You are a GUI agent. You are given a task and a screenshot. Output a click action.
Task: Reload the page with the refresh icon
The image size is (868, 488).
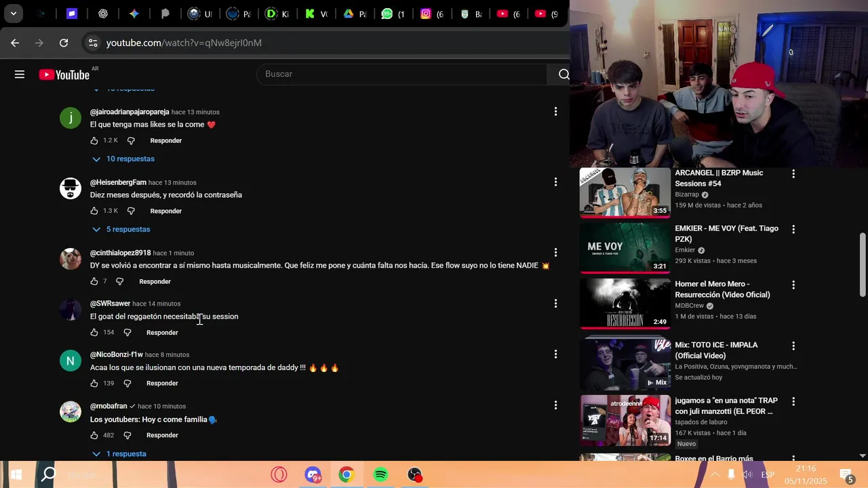[64, 43]
